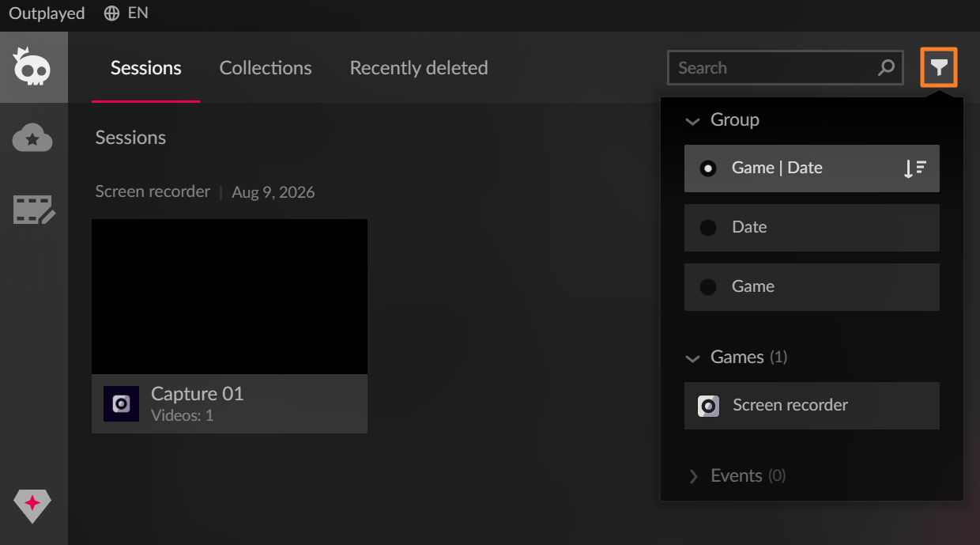Select the Date grouping option

812,228
